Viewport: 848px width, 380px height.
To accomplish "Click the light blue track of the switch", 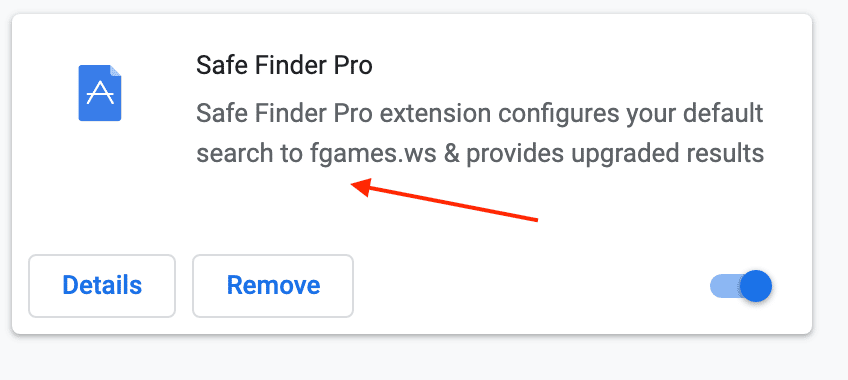I will click(x=725, y=286).
